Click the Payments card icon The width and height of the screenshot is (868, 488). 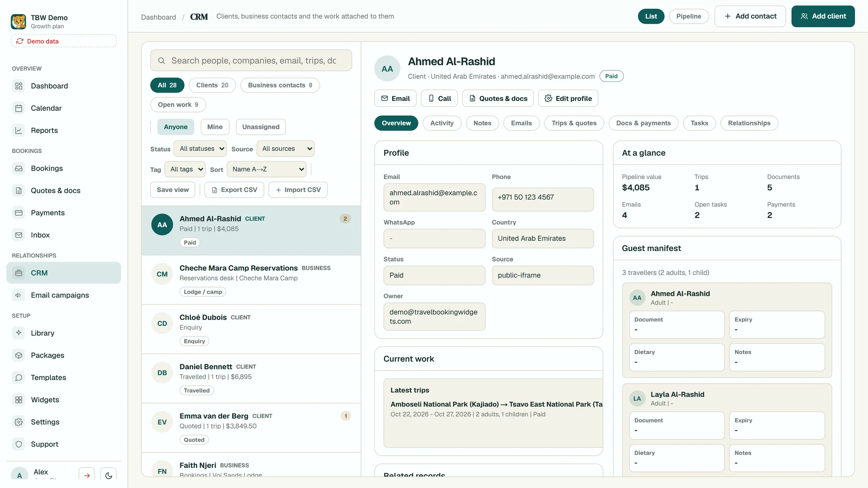tap(19, 213)
